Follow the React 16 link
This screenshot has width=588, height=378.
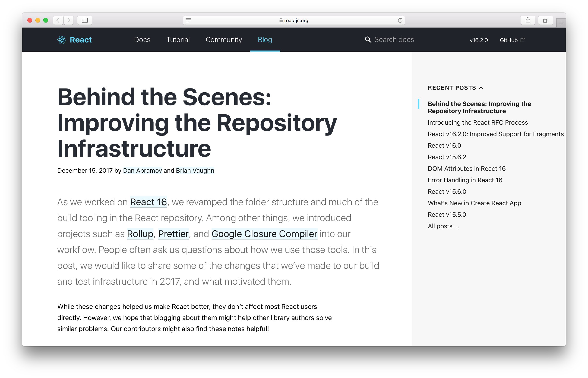148,202
